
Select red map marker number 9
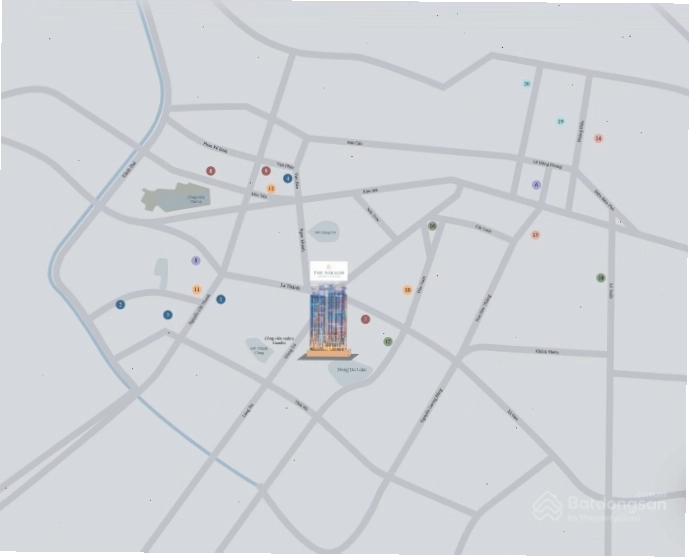click(266, 170)
